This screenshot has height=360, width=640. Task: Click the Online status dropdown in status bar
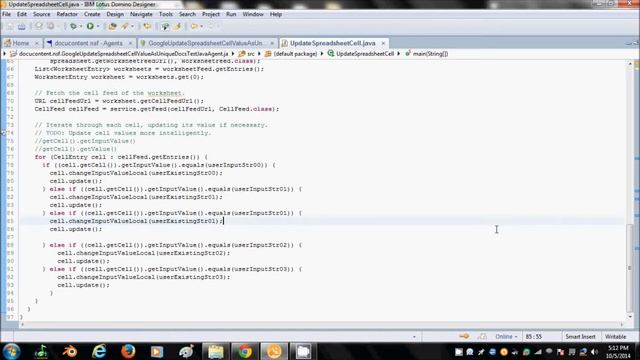(506, 337)
